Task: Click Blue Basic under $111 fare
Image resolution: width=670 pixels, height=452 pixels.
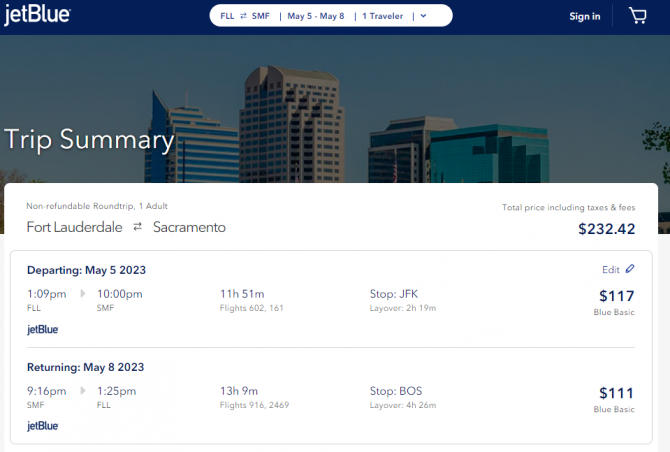Action: (614, 409)
